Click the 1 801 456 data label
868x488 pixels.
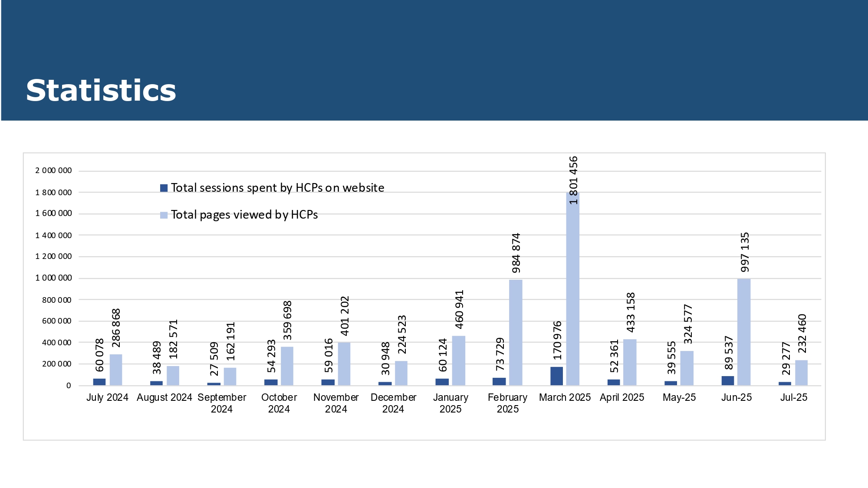click(573, 180)
